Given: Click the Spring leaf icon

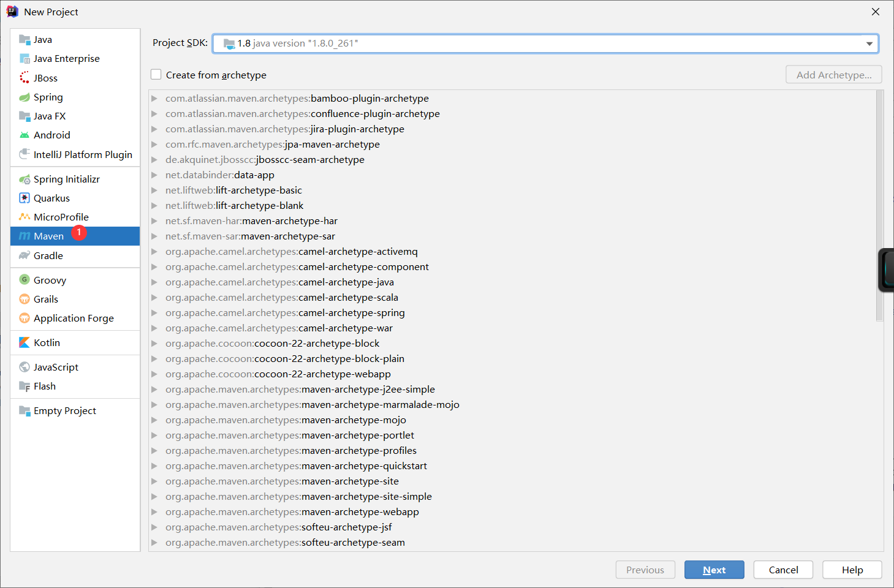Looking at the screenshot, I should (x=25, y=97).
